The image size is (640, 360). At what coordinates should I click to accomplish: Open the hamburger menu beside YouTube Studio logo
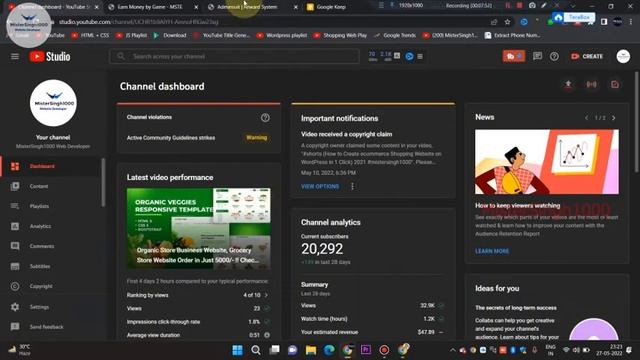click(x=15, y=56)
